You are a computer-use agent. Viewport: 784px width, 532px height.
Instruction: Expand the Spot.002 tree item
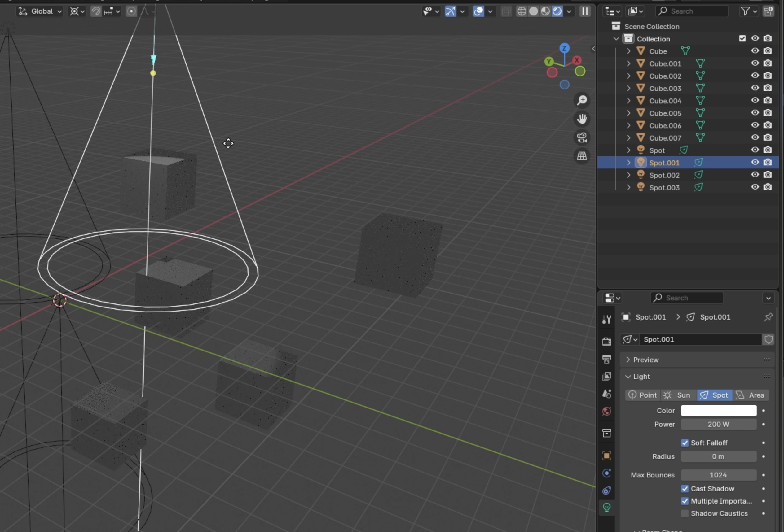click(628, 175)
